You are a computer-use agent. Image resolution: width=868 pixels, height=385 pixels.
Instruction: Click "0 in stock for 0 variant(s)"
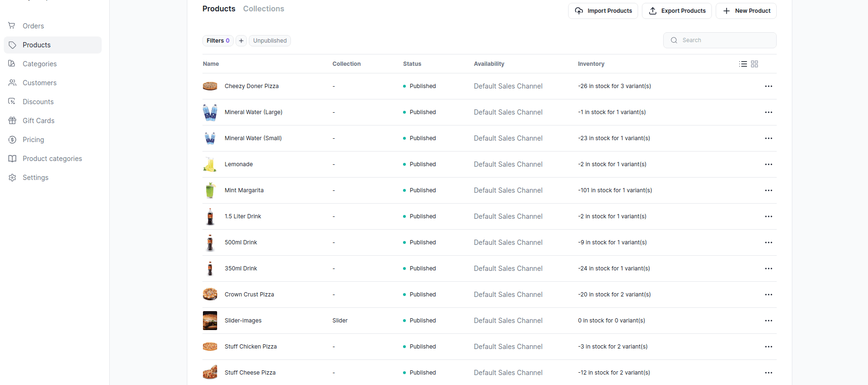coord(612,321)
